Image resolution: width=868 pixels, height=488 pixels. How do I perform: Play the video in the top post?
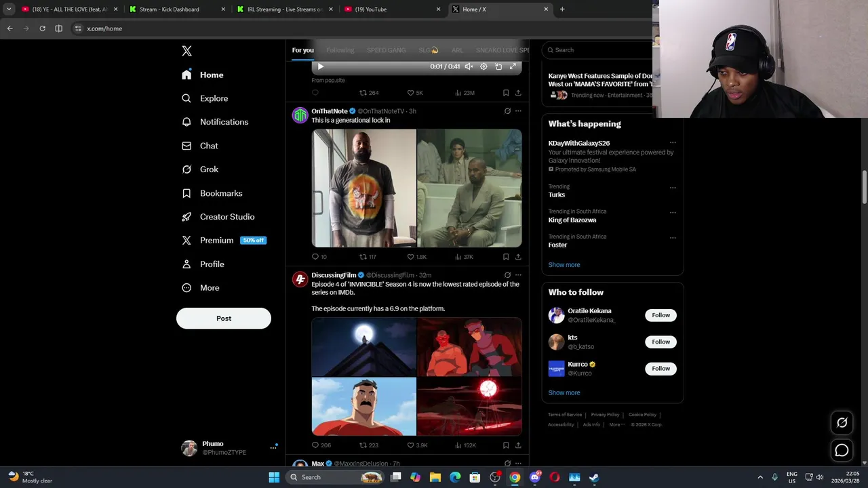click(321, 66)
